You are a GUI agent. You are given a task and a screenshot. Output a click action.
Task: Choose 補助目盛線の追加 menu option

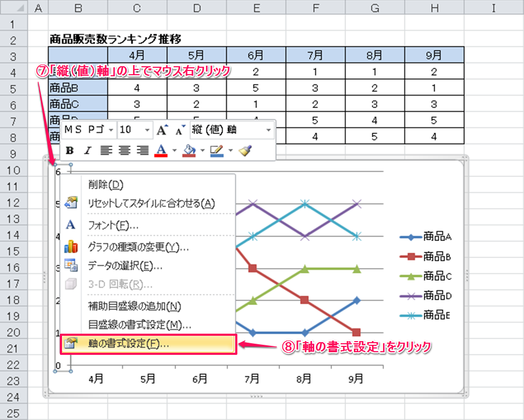coord(135,306)
